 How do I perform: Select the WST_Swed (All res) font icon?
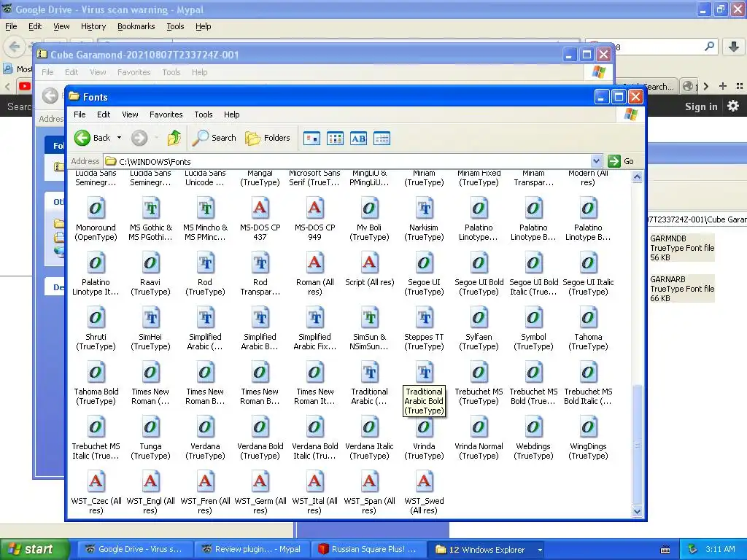[x=424, y=482]
